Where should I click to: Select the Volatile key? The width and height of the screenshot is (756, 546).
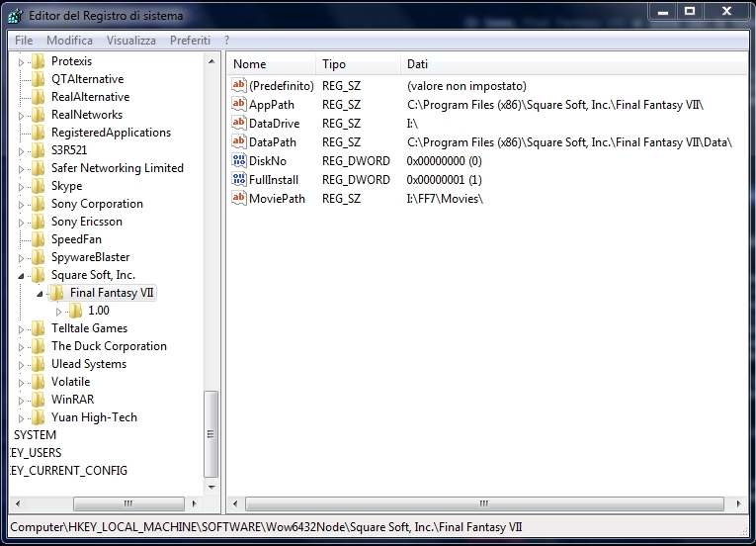pos(71,382)
